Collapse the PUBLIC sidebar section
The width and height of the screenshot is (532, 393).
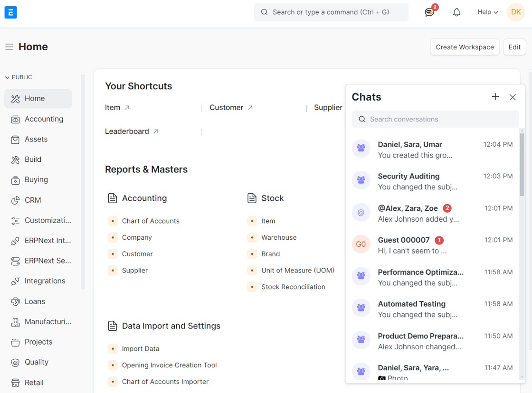7,77
